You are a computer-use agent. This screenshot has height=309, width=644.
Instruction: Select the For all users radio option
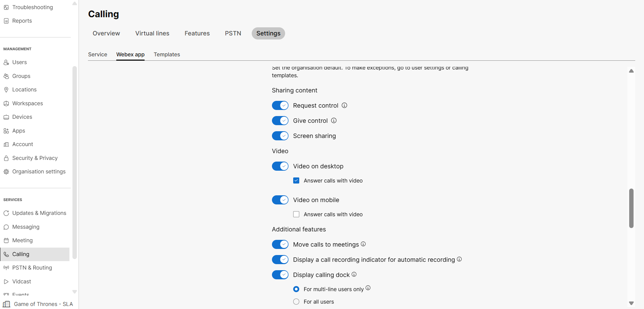click(296, 302)
